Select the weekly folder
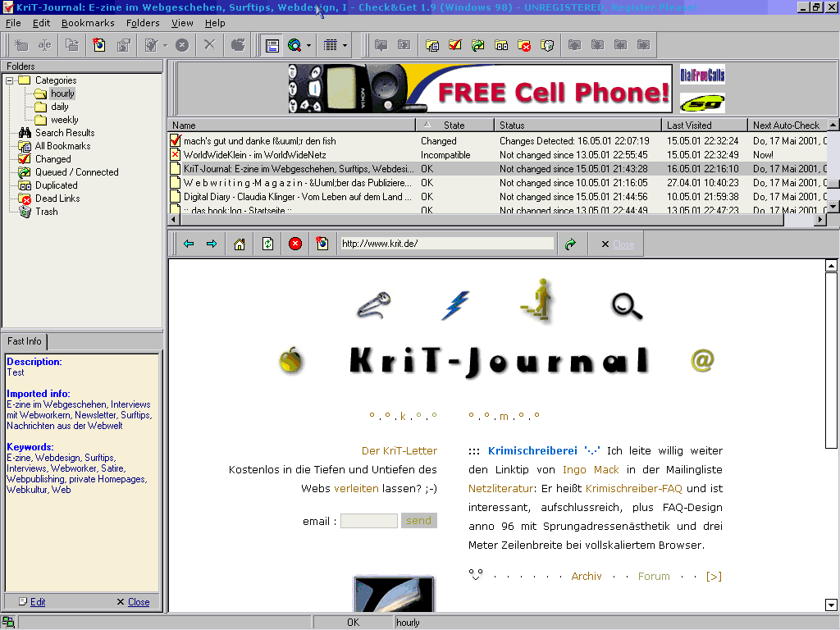Image resolution: width=840 pixels, height=630 pixels. [x=64, y=120]
